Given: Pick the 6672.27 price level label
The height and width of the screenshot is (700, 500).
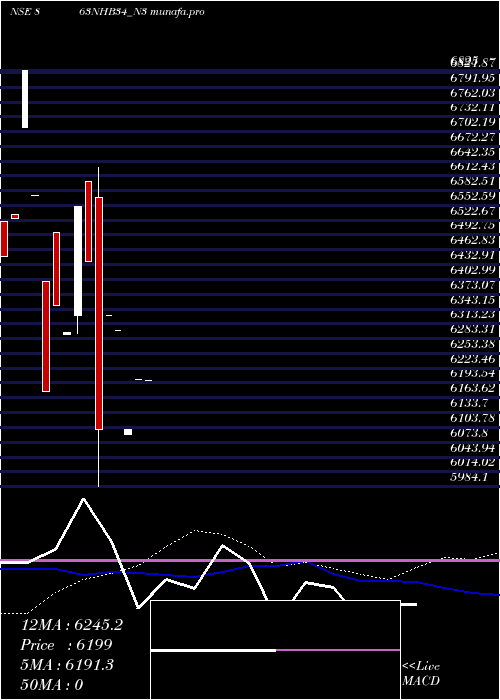Looking at the screenshot, I should tap(472, 137).
